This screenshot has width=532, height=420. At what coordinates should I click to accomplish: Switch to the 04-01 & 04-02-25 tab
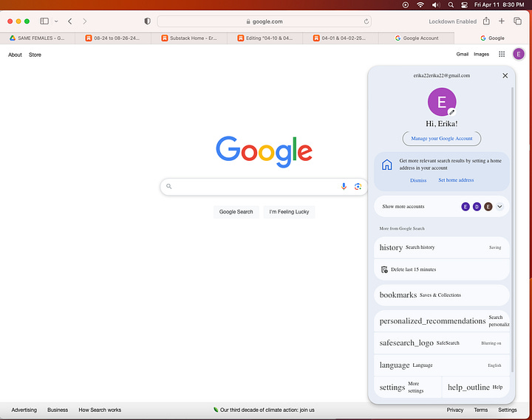pyautogui.click(x=341, y=38)
